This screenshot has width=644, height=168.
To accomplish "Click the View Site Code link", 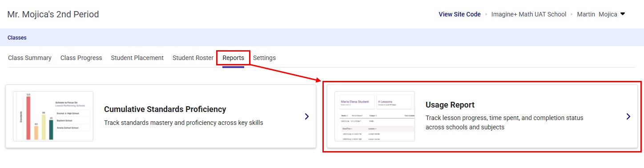I will (460, 14).
